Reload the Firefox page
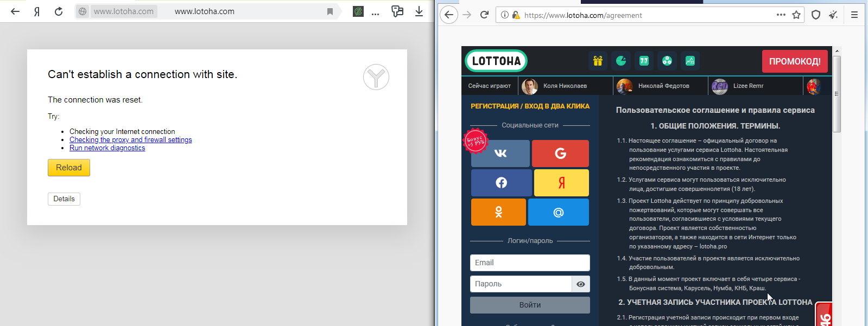The height and width of the screenshot is (326, 868). click(485, 15)
